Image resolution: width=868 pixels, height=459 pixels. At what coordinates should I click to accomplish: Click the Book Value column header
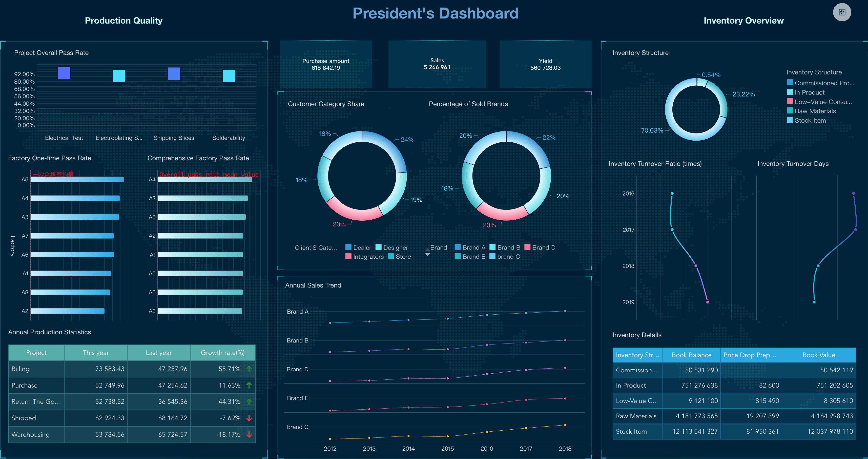coord(819,355)
